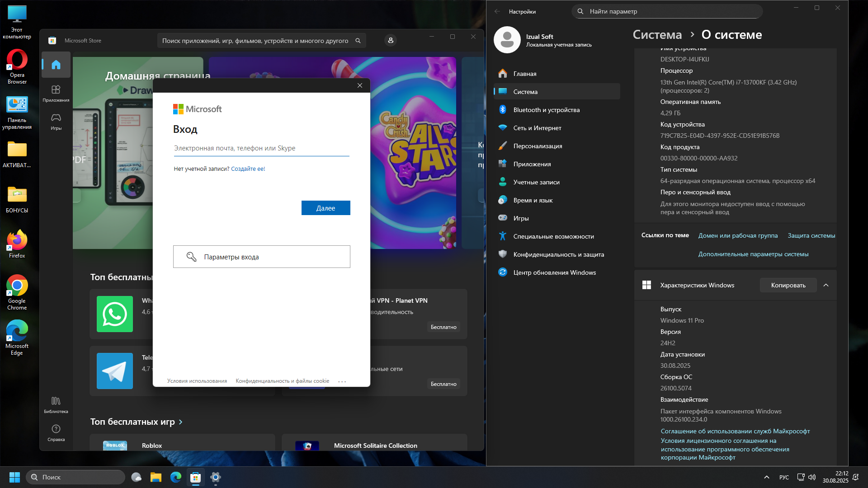The width and height of the screenshot is (868, 488).
Task: Open 'Конфиденциальность и защита' settings
Action: tap(557, 254)
